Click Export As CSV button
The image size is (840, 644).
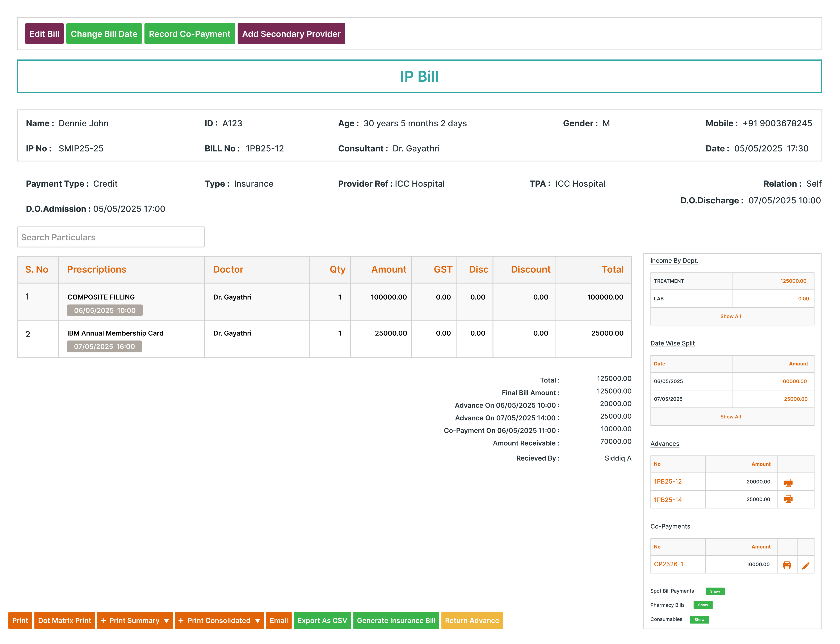coord(322,620)
